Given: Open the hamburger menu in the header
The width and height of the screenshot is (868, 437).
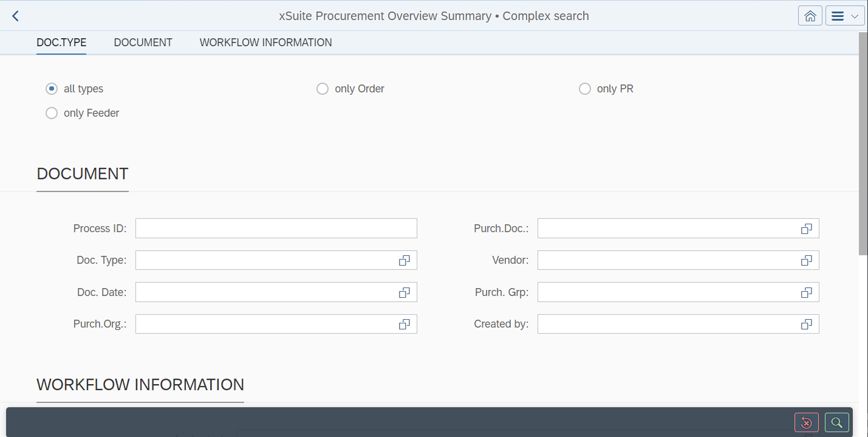Looking at the screenshot, I should click(x=839, y=15).
